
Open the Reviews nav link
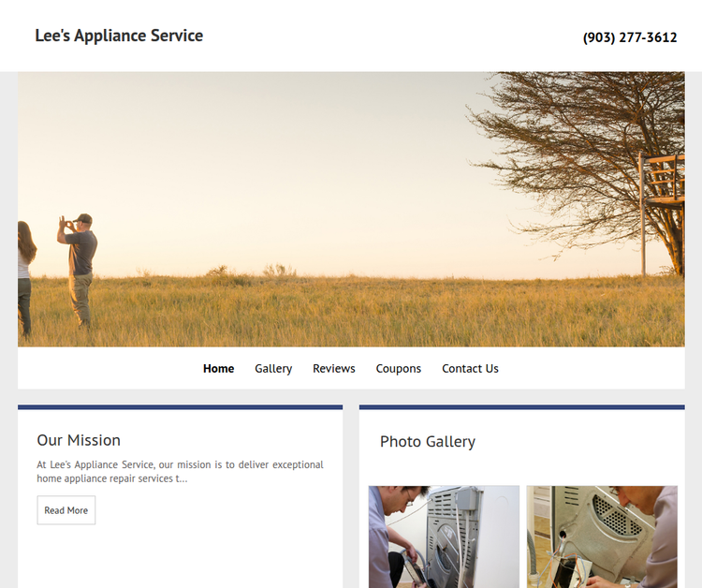(x=333, y=368)
